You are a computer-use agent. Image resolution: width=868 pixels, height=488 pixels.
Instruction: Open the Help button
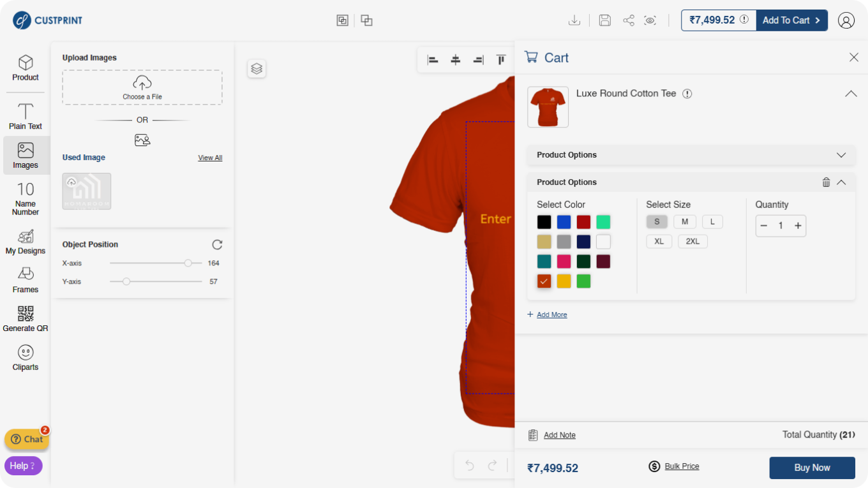[x=24, y=466]
